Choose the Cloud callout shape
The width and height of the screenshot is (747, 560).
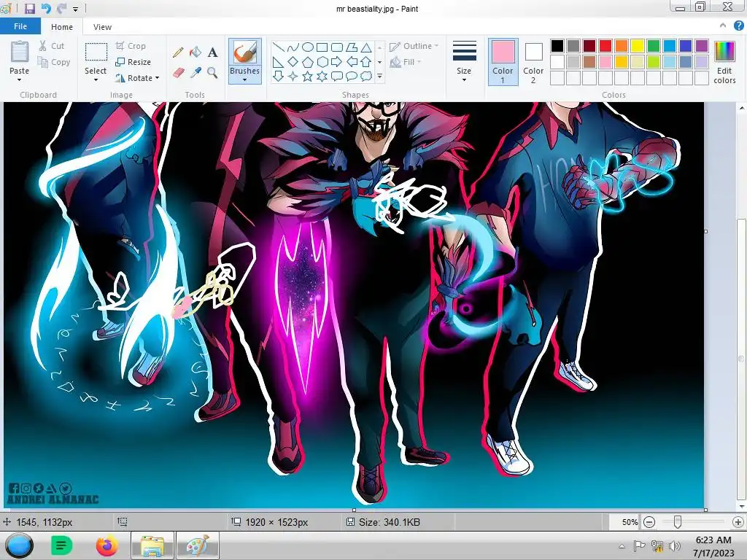366,76
